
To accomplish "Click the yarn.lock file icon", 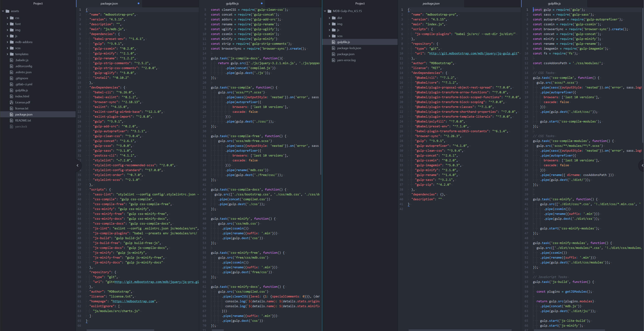I will (12, 126).
